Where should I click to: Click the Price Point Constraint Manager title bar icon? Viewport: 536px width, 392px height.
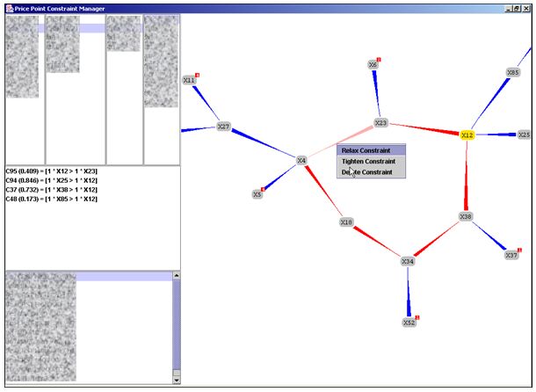pos(8,8)
